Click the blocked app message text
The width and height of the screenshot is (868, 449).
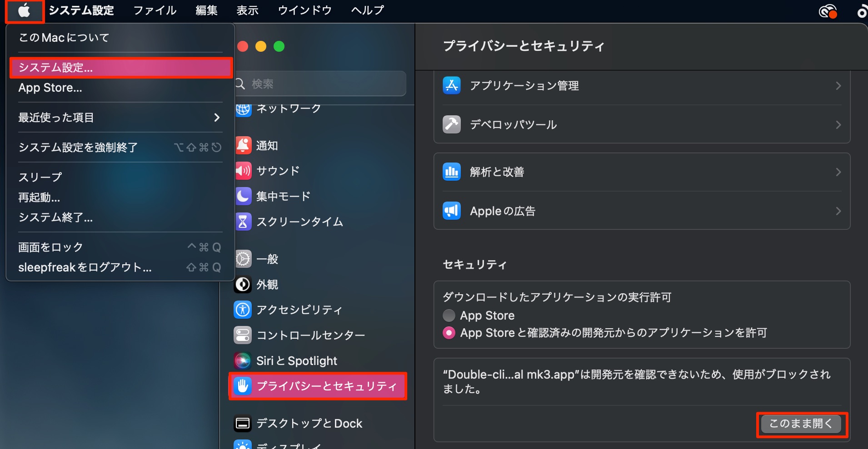point(637,381)
